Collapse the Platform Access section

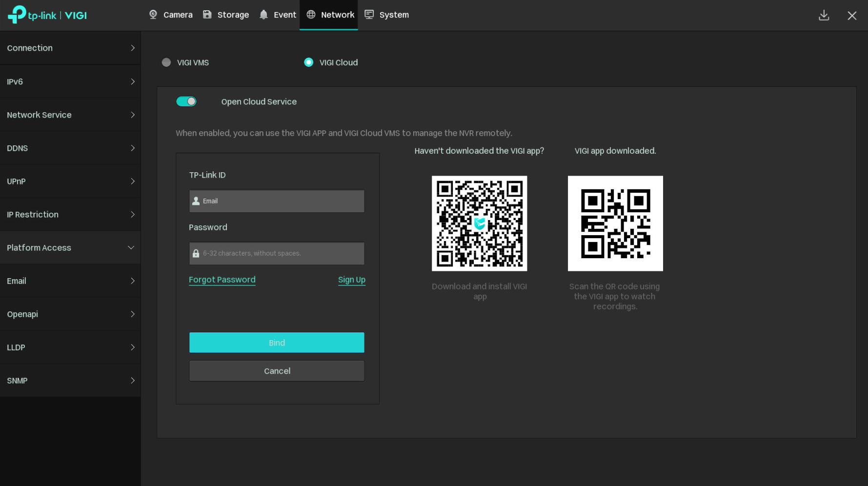(x=70, y=247)
